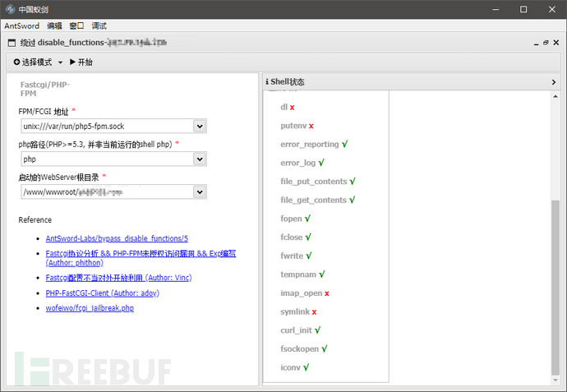Open the PHP-FastCGI-Client (Author: adoy) link
Viewport: 567px width, 392px height.
pyautogui.click(x=103, y=293)
